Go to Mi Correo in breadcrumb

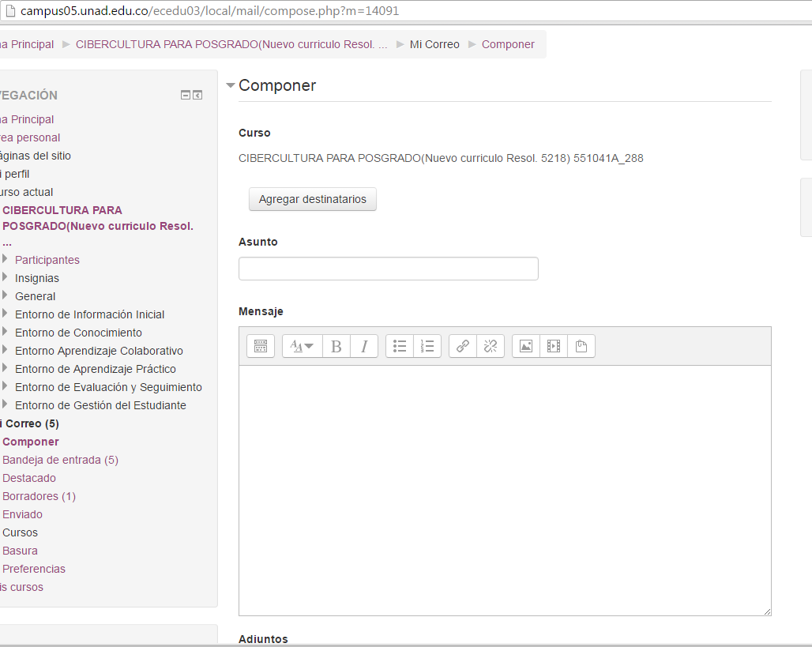pyautogui.click(x=434, y=44)
